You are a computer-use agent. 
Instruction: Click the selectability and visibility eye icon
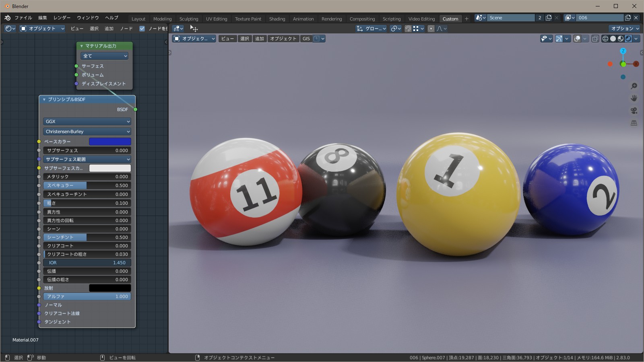[546, 39]
